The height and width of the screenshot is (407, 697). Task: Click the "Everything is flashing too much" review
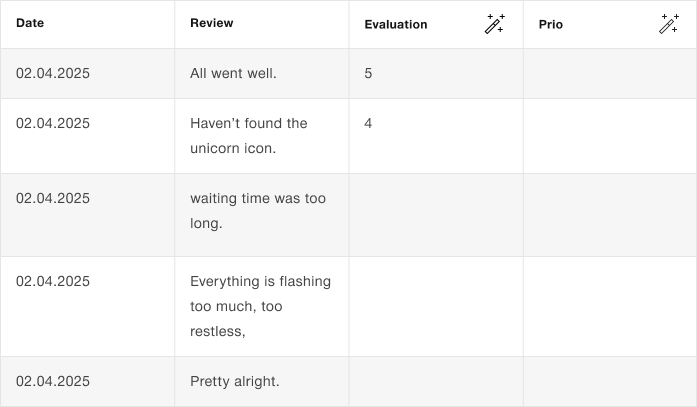(x=260, y=306)
